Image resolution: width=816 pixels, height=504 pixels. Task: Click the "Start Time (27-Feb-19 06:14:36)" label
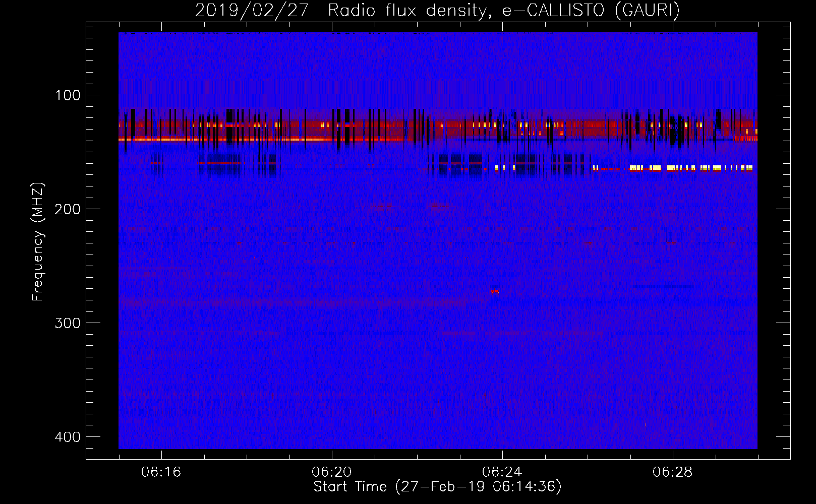[437, 487]
